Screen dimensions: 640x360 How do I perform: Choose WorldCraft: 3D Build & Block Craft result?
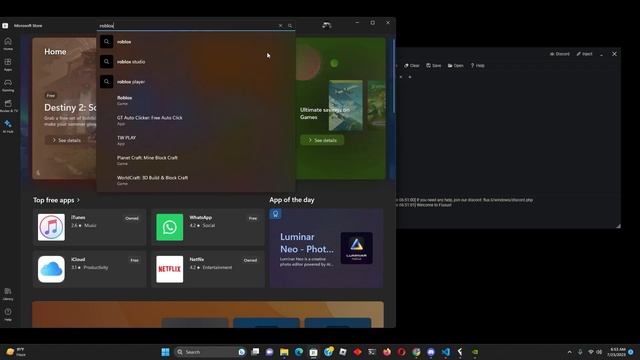[x=196, y=180]
